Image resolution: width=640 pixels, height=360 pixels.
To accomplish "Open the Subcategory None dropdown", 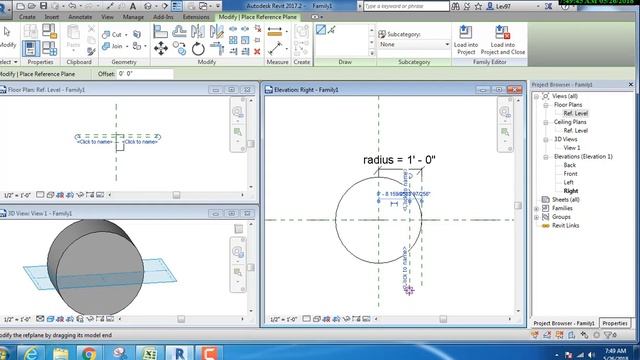I will (x=414, y=44).
